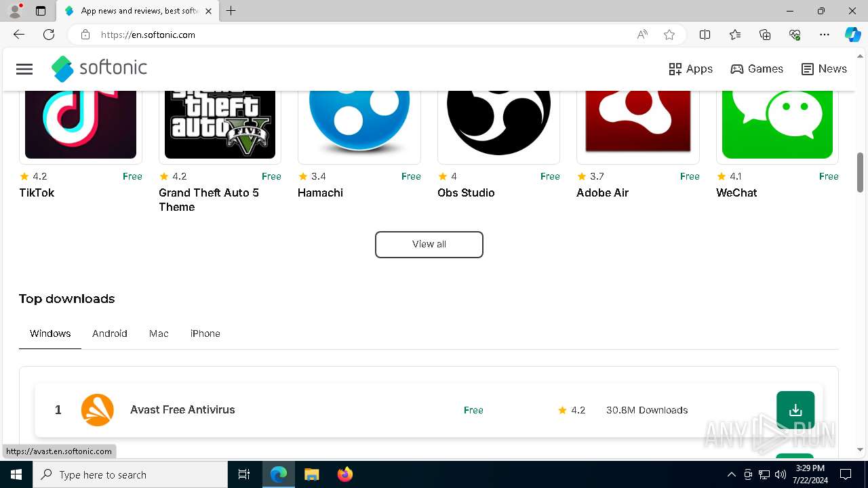Screen dimensions: 868x488
Task: Select the Android top downloads tab
Action: (110, 333)
